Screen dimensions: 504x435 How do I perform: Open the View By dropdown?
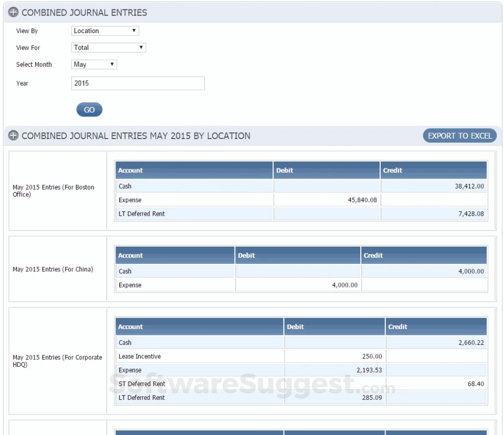104,30
